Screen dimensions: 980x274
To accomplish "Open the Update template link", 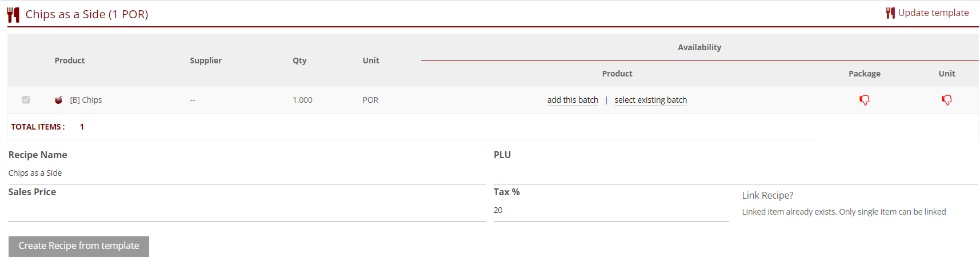I will coord(933,13).
